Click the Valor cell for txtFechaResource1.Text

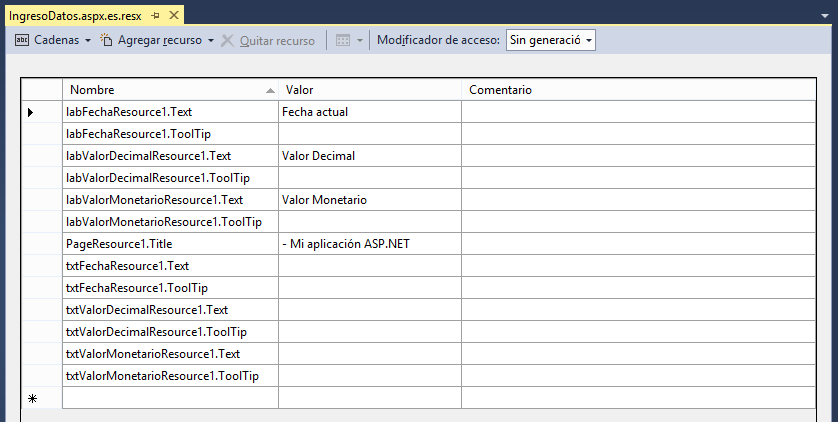point(370,265)
